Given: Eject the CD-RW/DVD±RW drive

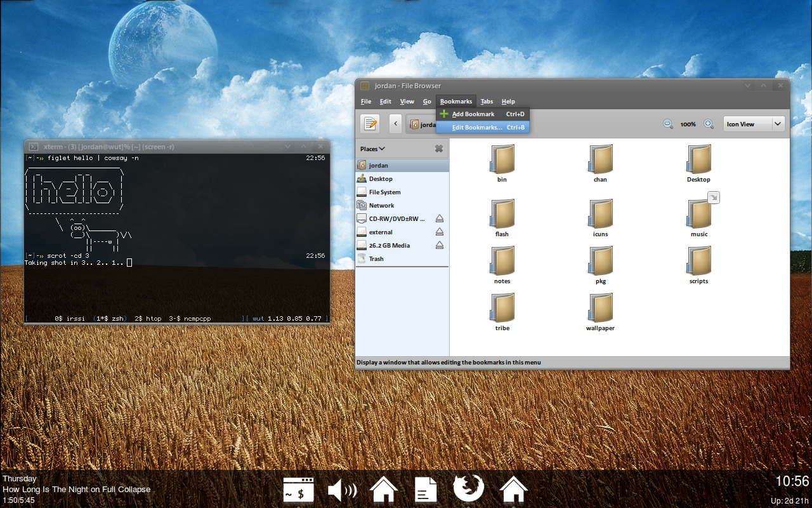Looking at the screenshot, I should (x=440, y=218).
